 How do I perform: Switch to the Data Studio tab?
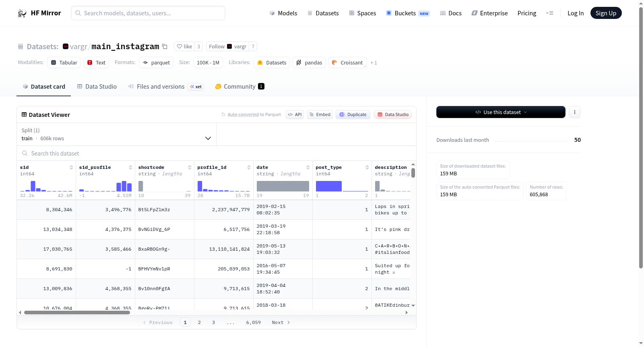point(97,86)
